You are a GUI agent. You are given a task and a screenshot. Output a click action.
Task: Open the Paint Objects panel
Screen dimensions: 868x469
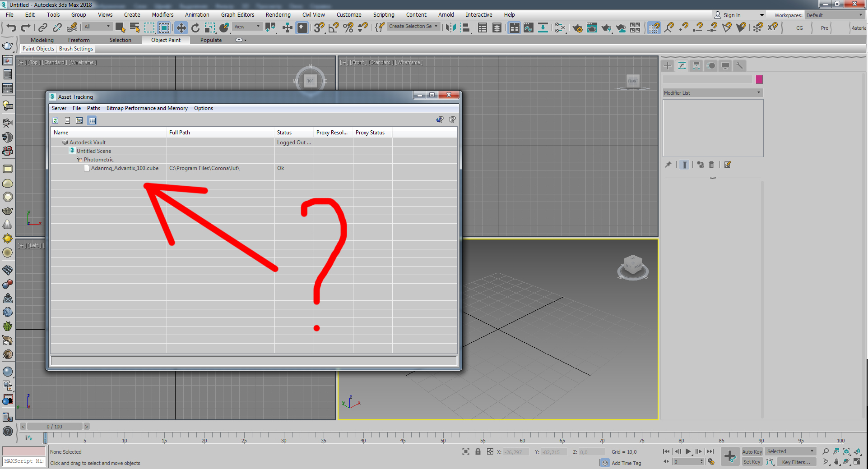click(38, 49)
